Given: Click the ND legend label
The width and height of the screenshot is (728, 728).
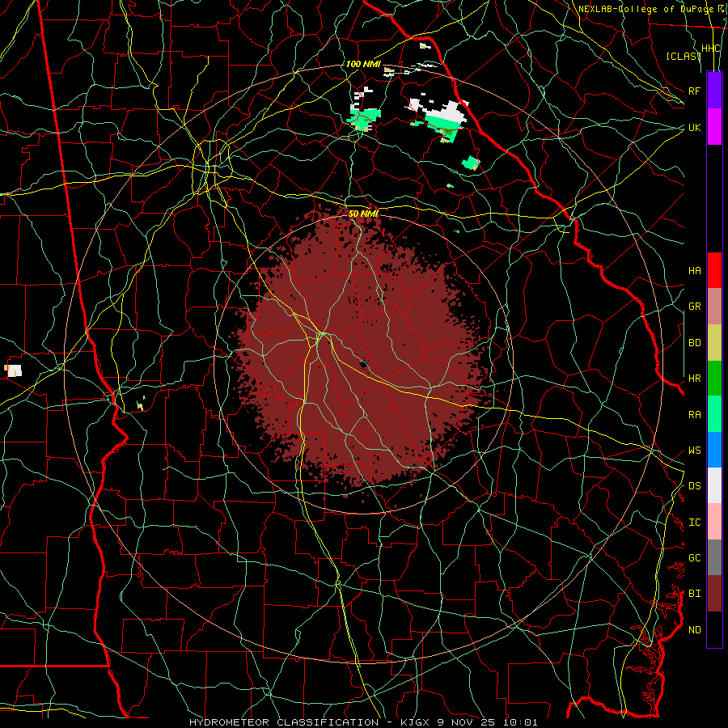Looking at the screenshot, I should point(695,629).
